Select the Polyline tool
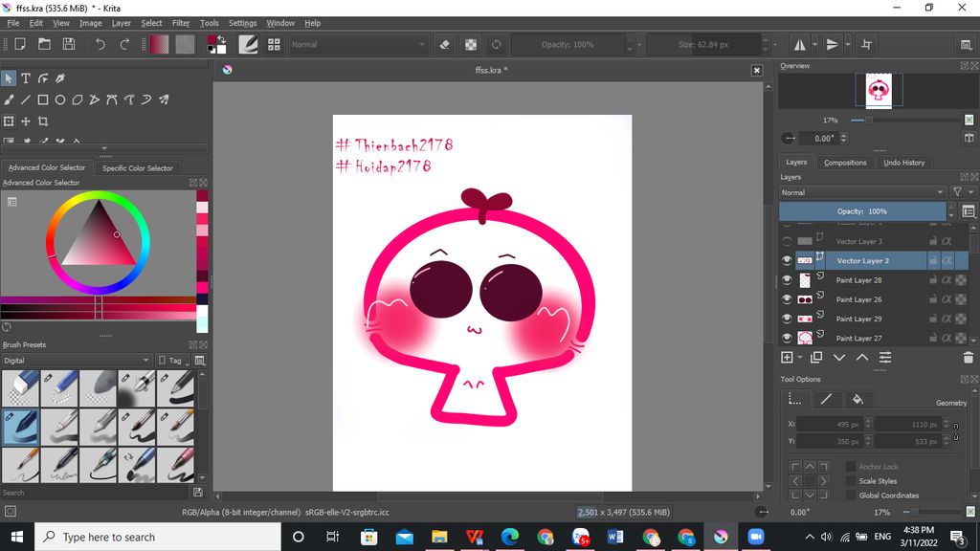 click(x=95, y=99)
